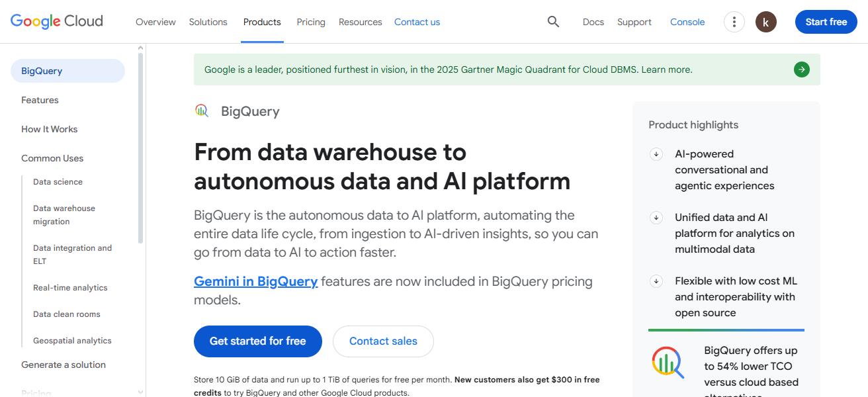Open the search magnifying glass
This screenshot has height=397, width=868.
553,21
